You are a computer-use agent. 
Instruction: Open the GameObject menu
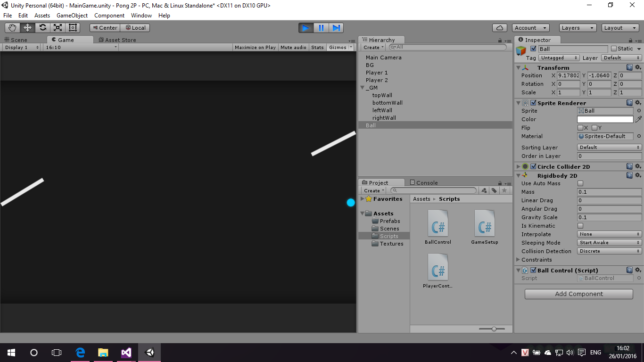point(72,16)
